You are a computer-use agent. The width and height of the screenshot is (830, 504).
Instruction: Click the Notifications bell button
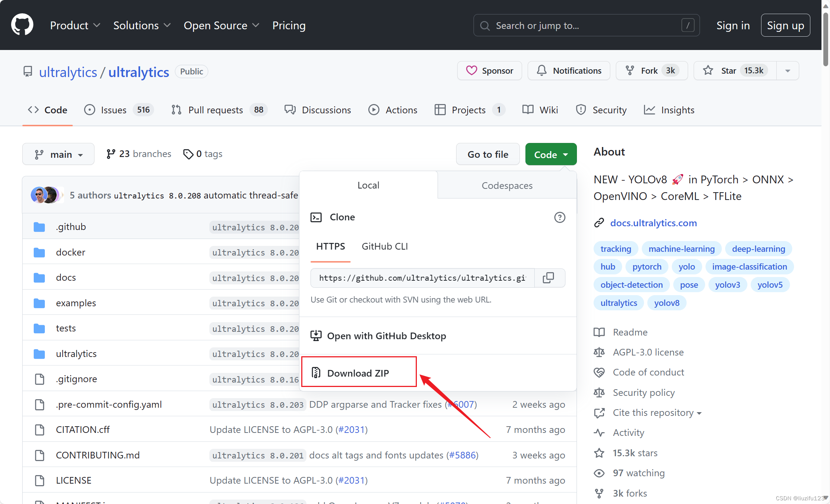(569, 71)
